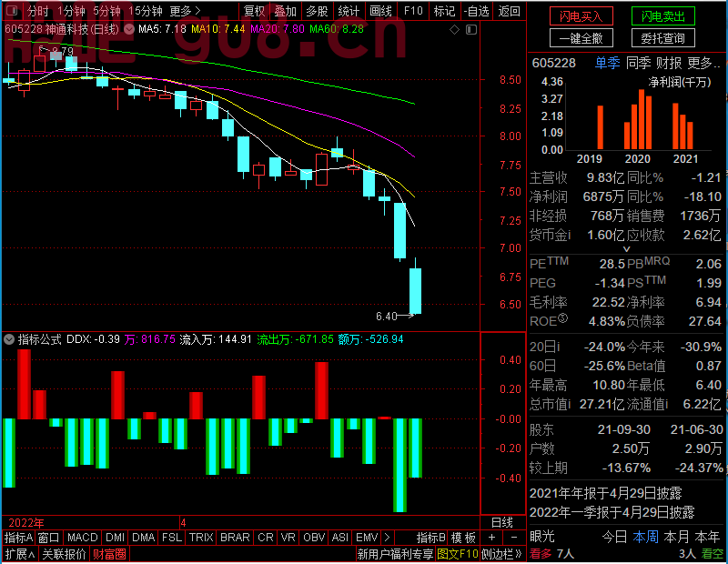Collapse the sidebar via 侧边栏 »

coord(501,554)
